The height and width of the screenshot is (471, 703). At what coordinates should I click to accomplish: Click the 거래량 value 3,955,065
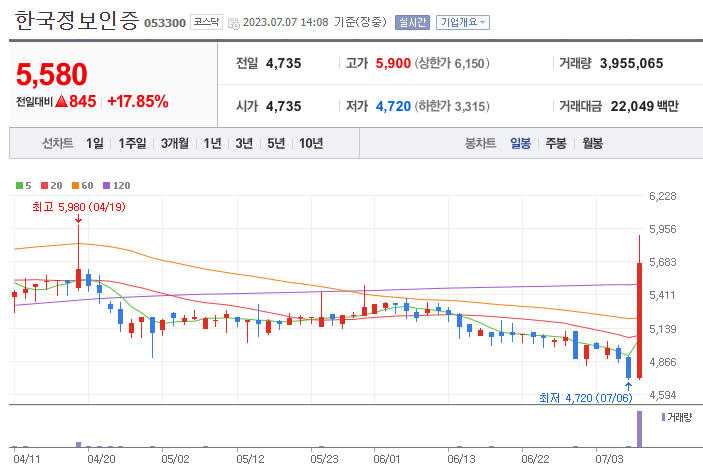click(x=631, y=64)
